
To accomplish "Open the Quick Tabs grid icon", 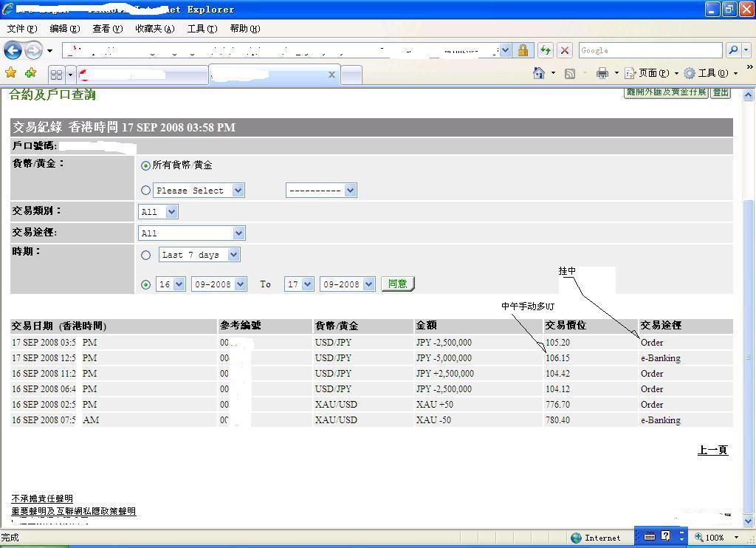I will (56, 75).
